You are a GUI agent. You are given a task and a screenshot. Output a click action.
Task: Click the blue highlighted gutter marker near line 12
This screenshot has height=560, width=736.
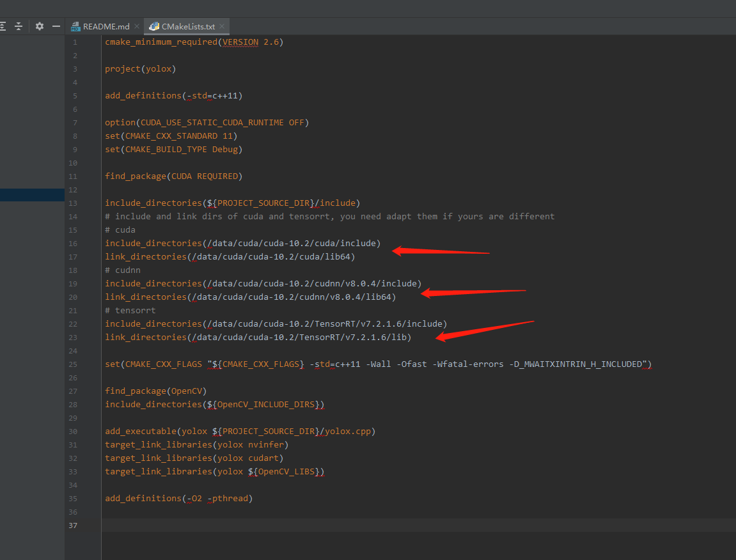coord(32,194)
